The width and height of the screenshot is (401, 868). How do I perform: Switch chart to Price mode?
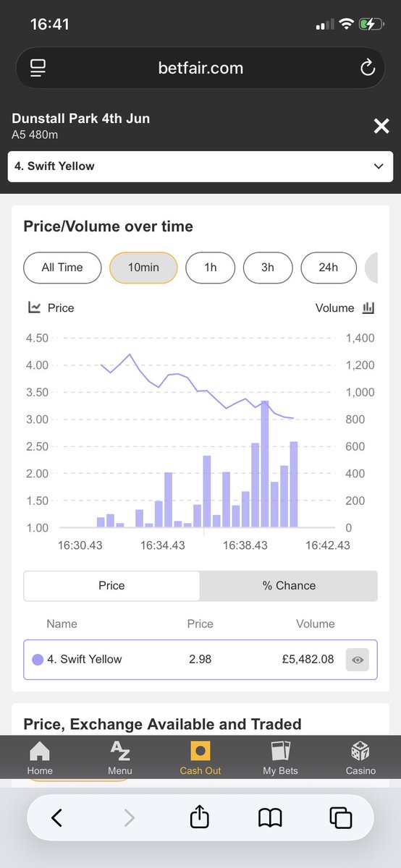pyautogui.click(x=111, y=586)
